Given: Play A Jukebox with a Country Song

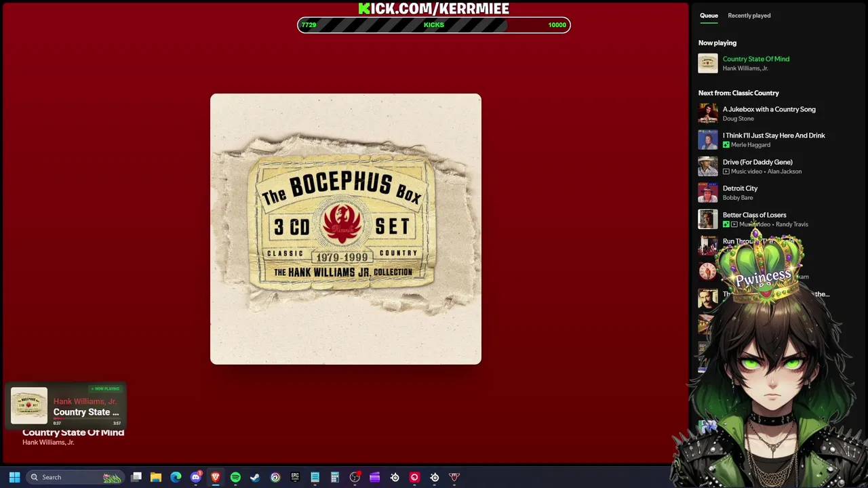Looking at the screenshot, I should (x=769, y=109).
